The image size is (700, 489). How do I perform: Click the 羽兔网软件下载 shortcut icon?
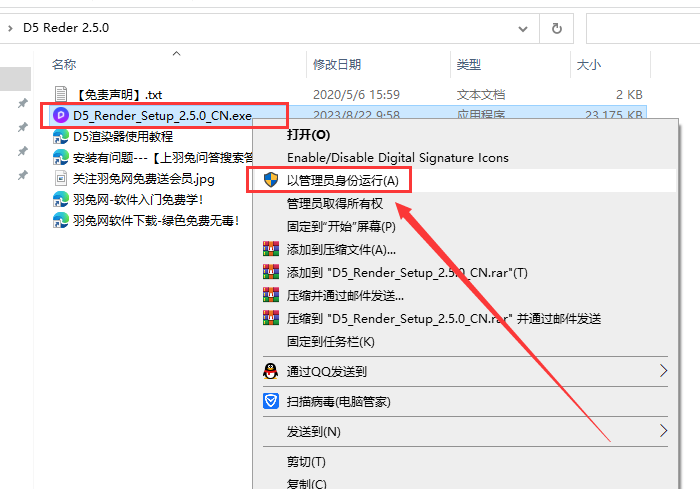click(x=61, y=221)
